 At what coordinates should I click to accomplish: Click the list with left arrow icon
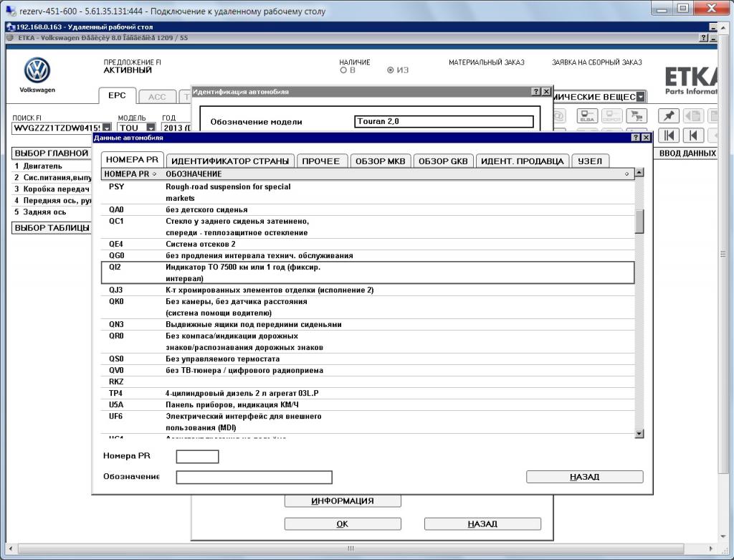click(x=693, y=115)
